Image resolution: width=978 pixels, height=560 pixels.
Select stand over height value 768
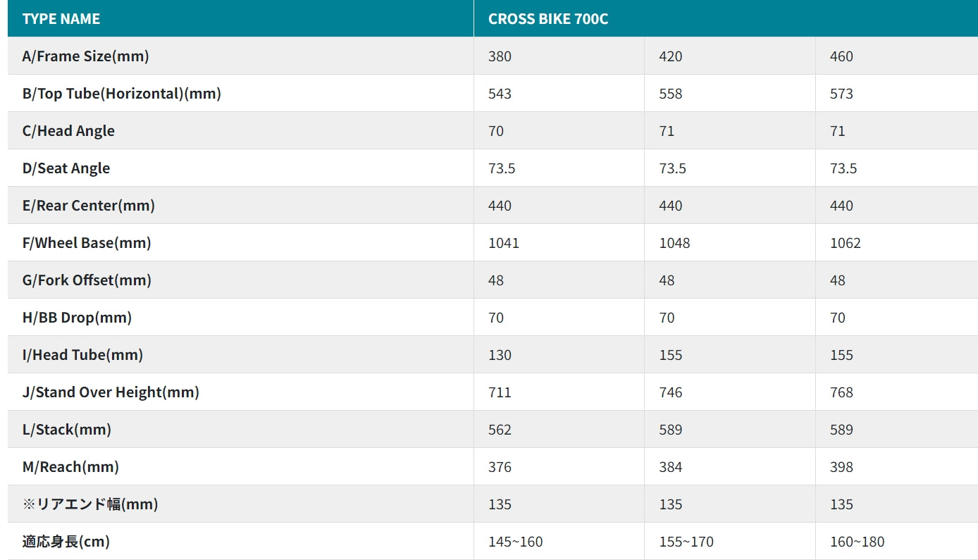[841, 392]
